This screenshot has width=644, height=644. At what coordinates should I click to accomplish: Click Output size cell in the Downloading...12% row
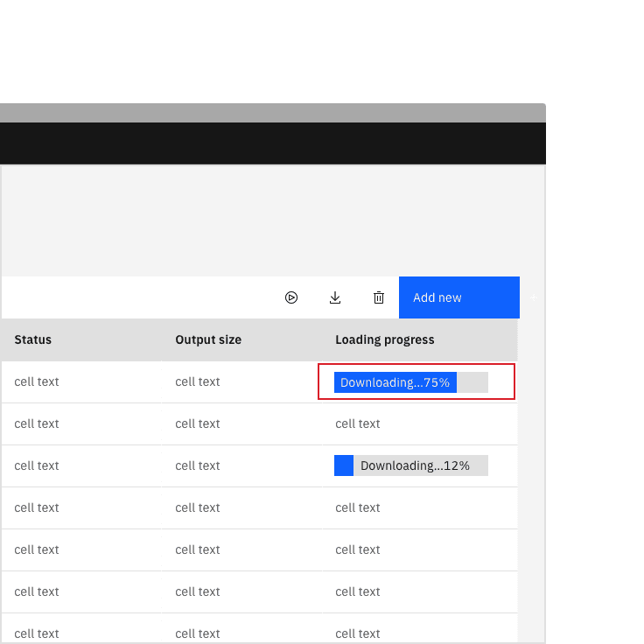pyautogui.click(x=198, y=465)
